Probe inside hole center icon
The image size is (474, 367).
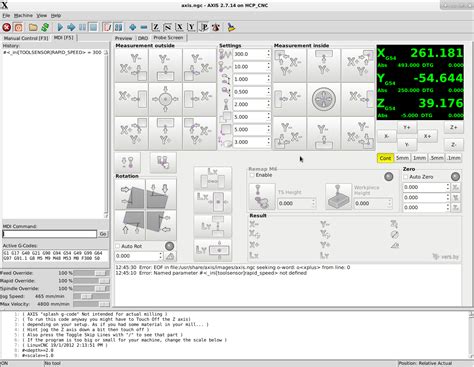324,99
